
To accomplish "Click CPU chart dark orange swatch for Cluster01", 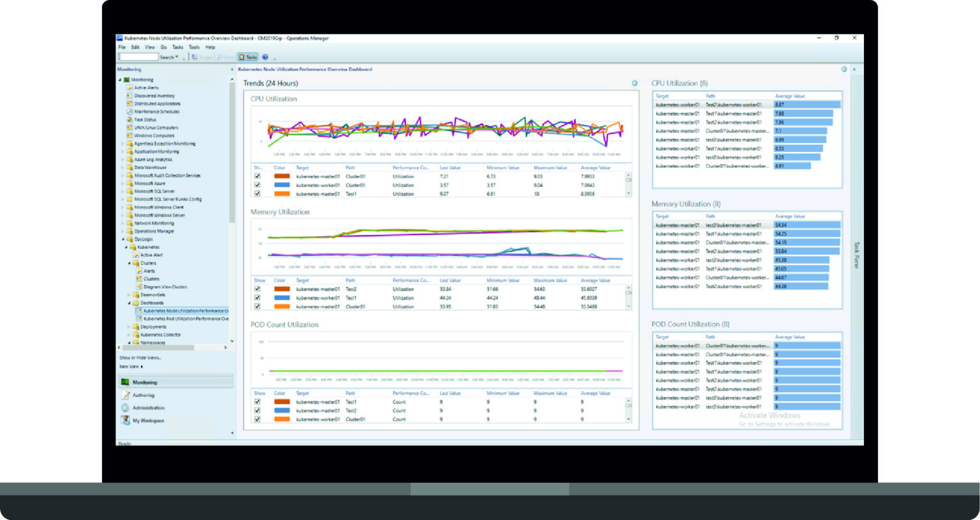I will (281, 177).
